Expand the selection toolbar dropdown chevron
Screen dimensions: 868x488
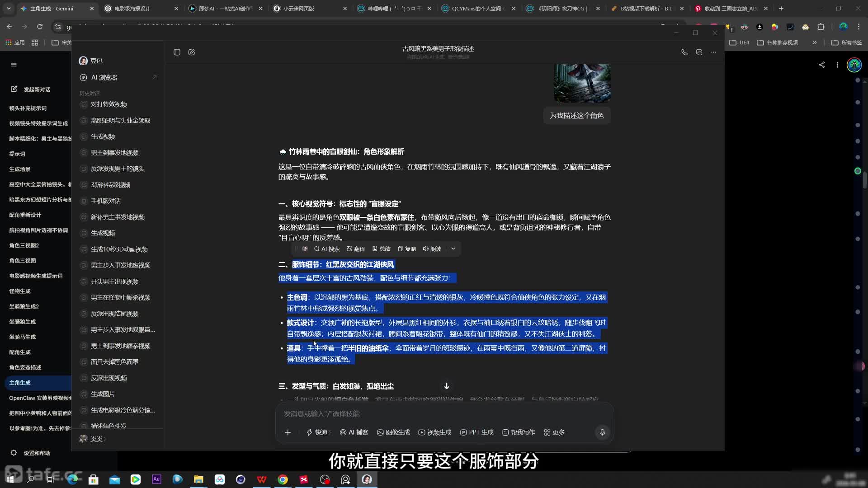coord(453,249)
